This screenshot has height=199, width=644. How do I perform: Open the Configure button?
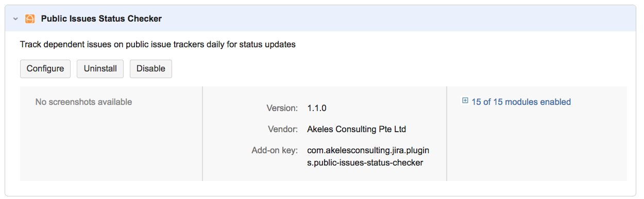45,68
